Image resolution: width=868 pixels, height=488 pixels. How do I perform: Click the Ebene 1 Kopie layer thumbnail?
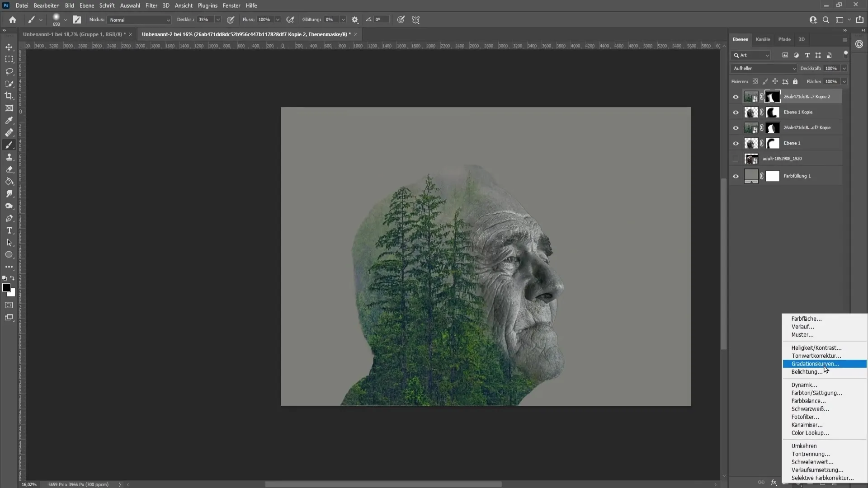pyautogui.click(x=750, y=112)
